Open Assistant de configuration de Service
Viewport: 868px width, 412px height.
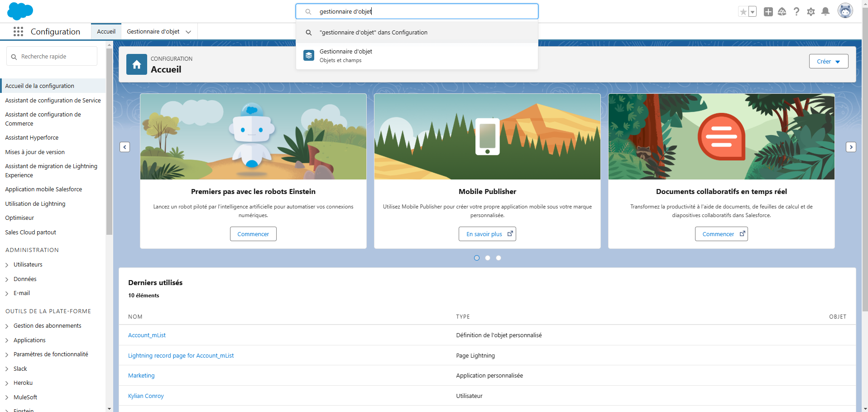tap(53, 100)
